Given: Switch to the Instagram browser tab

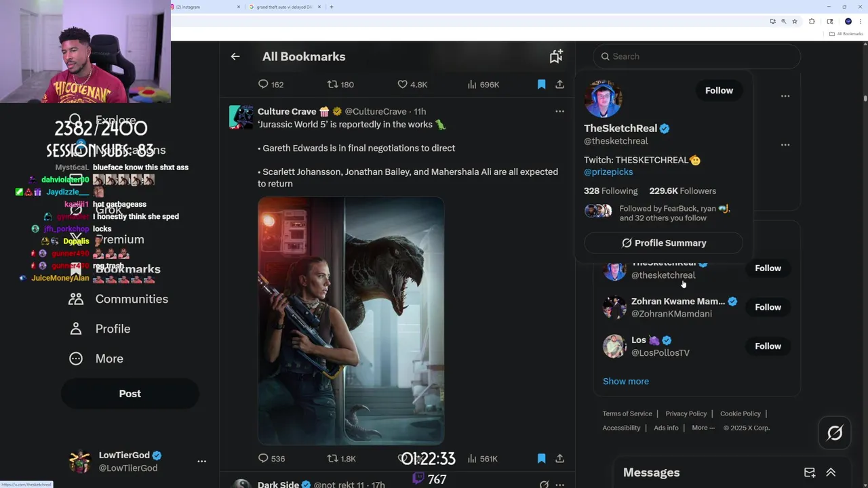Looking at the screenshot, I should 207,7.
